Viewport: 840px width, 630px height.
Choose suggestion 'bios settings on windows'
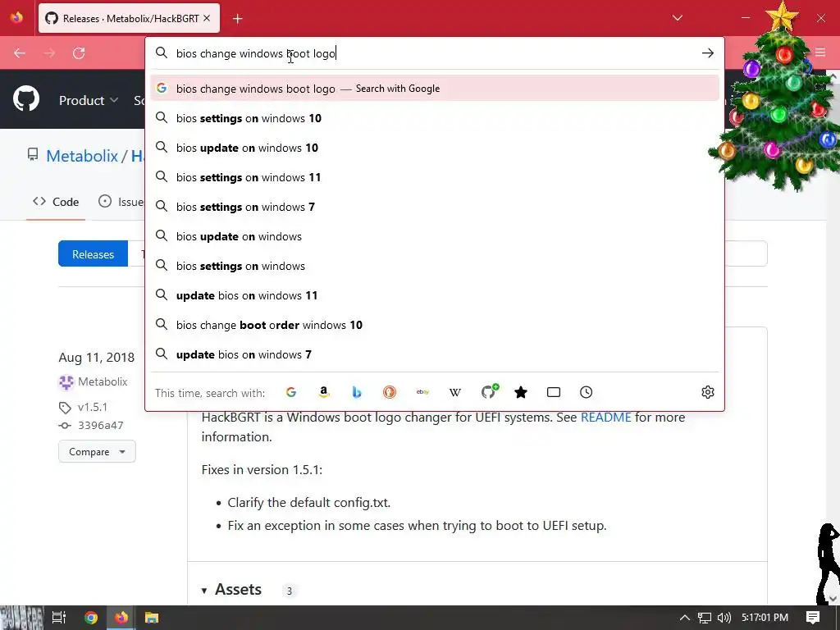pyautogui.click(x=435, y=265)
